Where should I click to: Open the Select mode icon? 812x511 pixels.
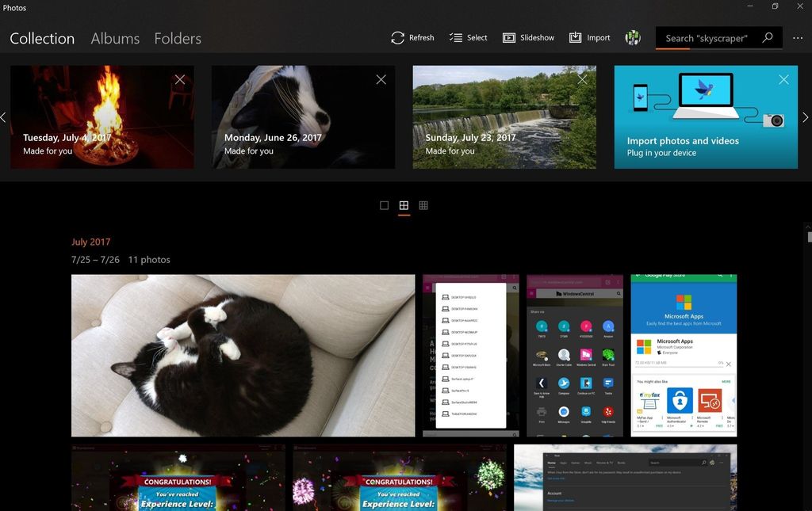(x=454, y=37)
